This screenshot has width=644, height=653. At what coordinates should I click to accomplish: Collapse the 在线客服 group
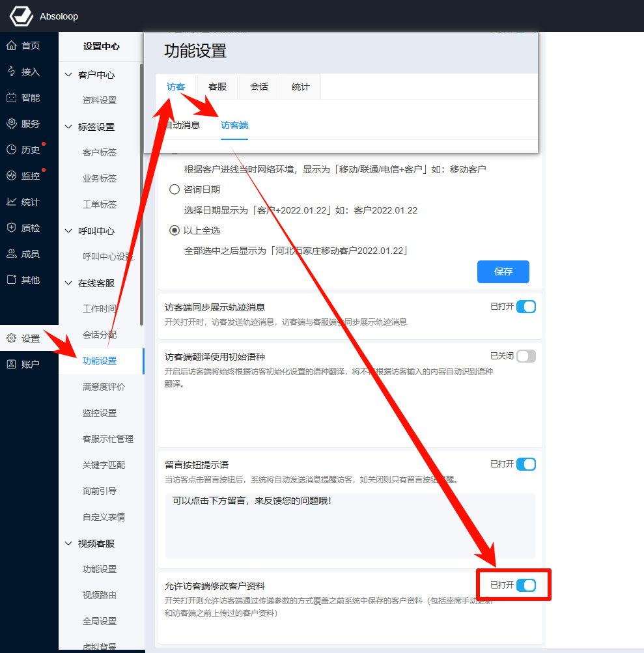click(x=69, y=283)
